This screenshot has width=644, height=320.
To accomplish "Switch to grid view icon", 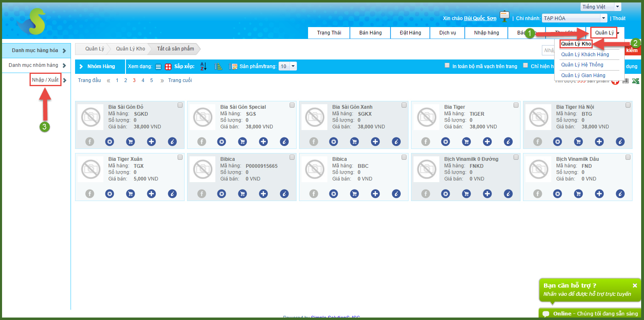I will point(168,66).
